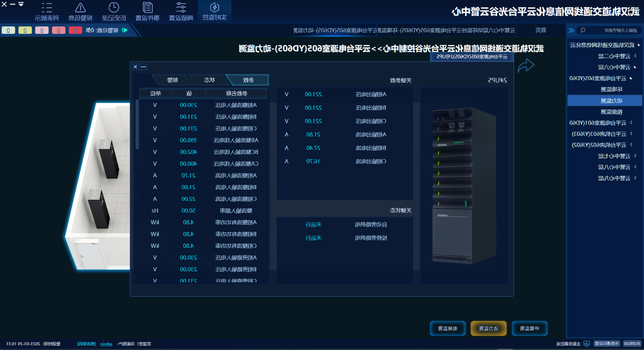
Task: Click the magnifier icon in the search box
Action: [x=583, y=30]
